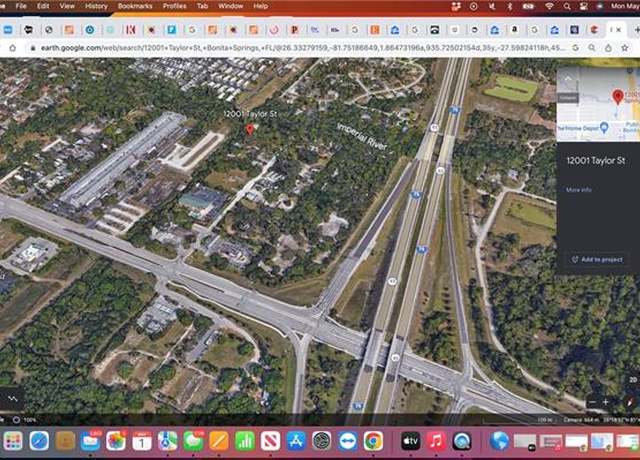Click the site lock icon in address bar

[x=33, y=48]
